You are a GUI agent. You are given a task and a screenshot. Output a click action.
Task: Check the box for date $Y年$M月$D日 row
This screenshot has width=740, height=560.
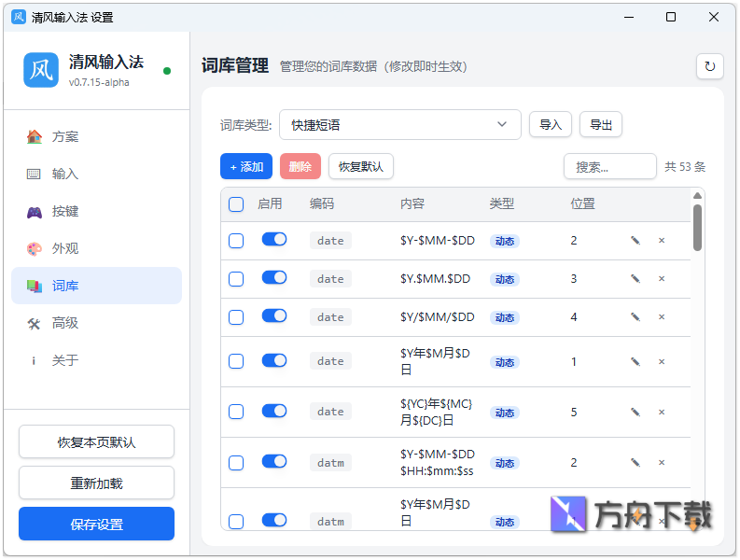pyautogui.click(x=236, y=362)
